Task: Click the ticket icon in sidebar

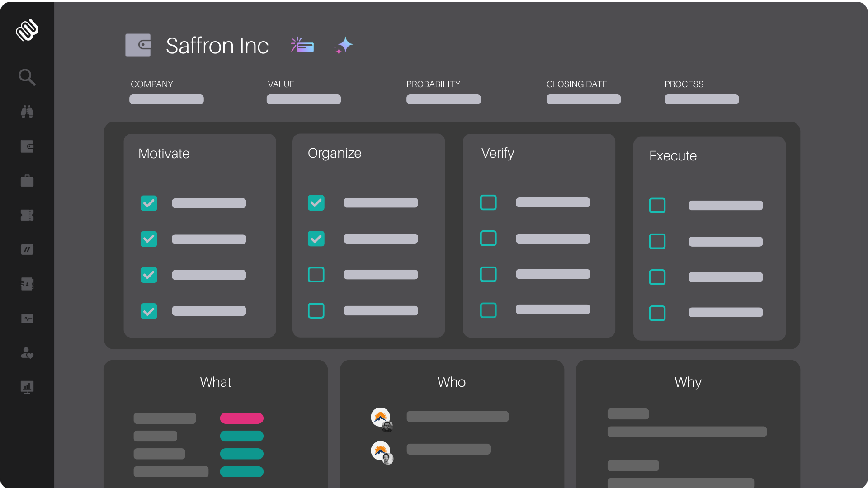Action: click(x=27, y=215)
